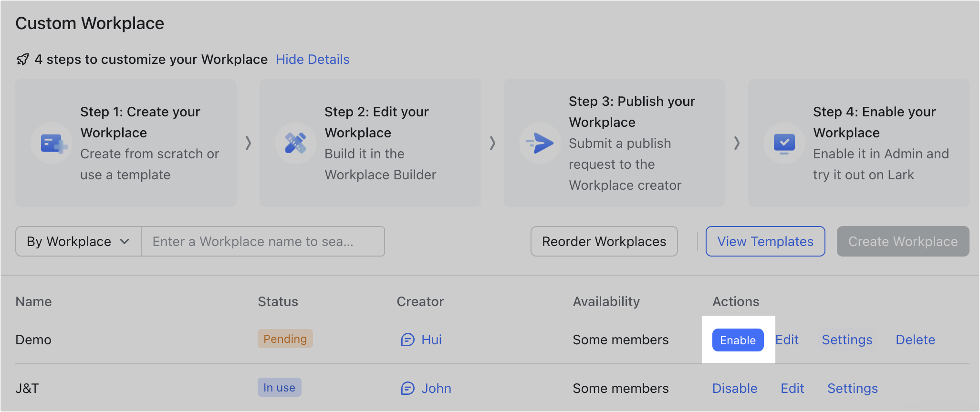This screenshot has height=412, width=980.
Task: Click the Hide Details link
Action: point(313,60)
